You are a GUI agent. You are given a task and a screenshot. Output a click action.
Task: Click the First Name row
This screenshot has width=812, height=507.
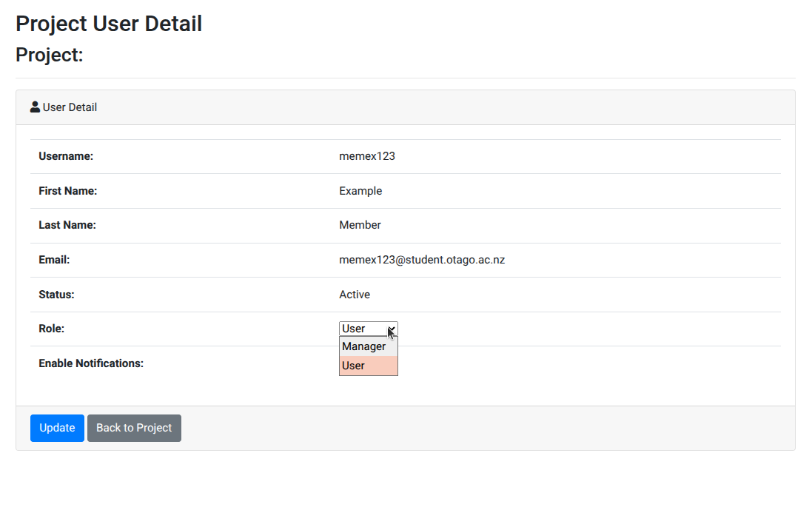(x=222, y=190)
